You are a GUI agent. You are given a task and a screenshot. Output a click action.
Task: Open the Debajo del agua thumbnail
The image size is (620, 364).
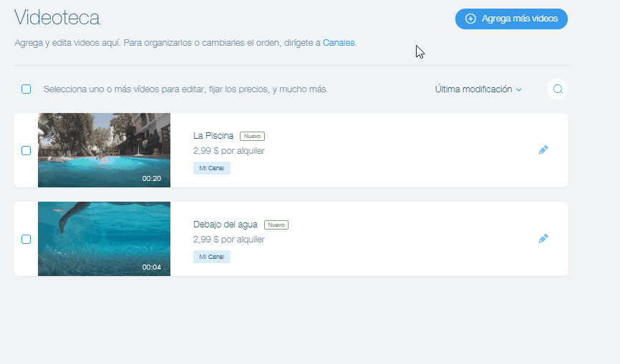104,239
